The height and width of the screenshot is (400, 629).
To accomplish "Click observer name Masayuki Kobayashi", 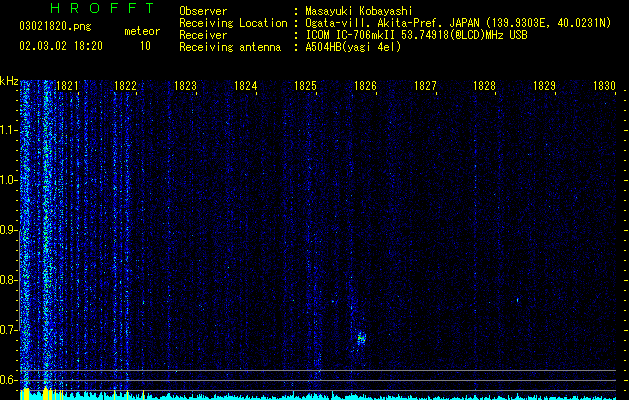I will (x=358, y=11).
